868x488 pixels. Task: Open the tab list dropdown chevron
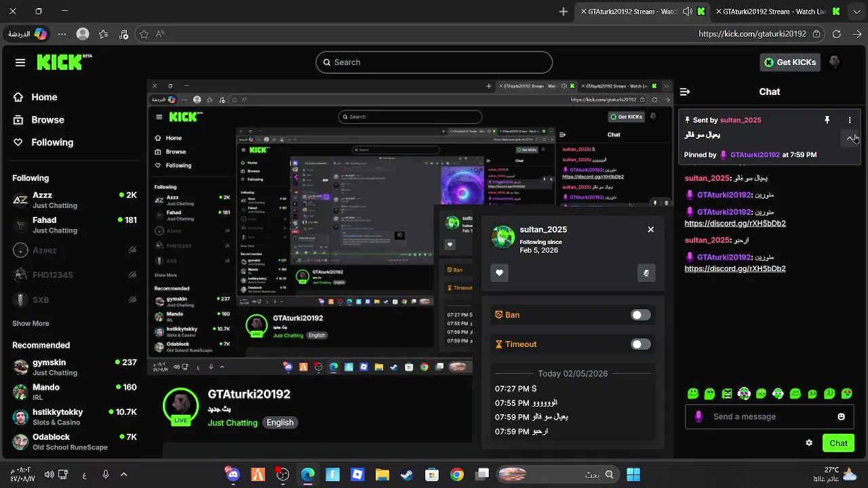[x=857, y=12]
